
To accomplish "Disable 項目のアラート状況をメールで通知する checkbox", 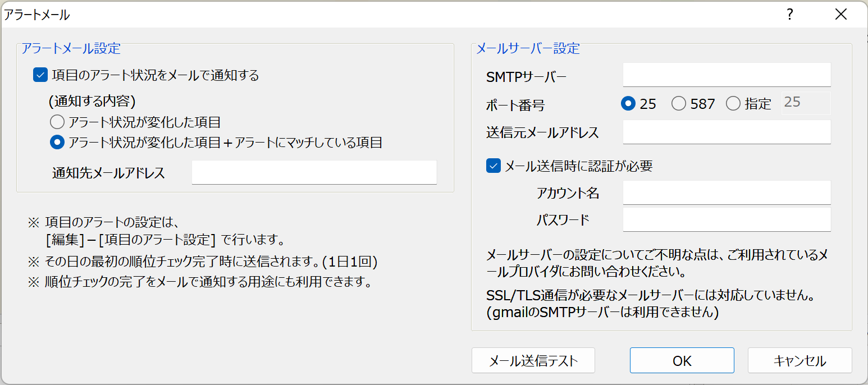I will (39, 75).
